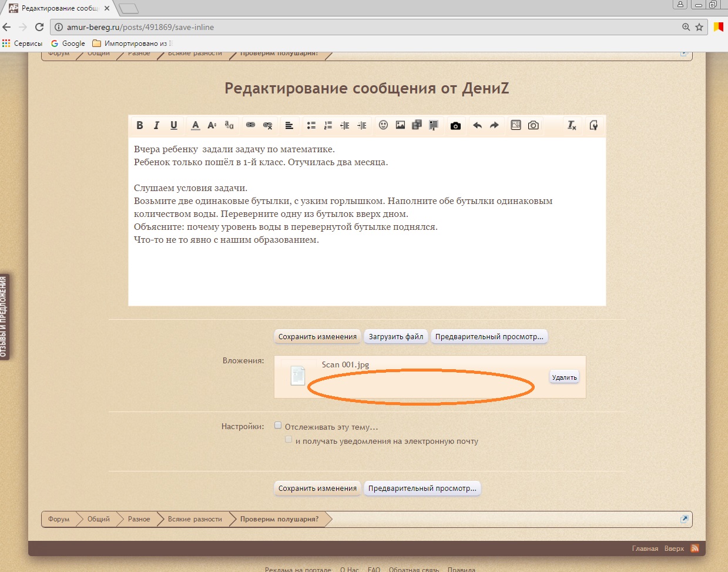
Task: Click the bottom breadcrumb jump icon
Action: [x=684, y=519]
